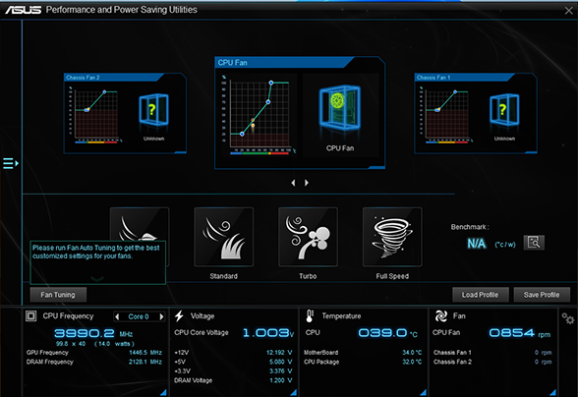Click the Temperature thermometer icon
Screen dimensions: 578x397
click(310, 316)
